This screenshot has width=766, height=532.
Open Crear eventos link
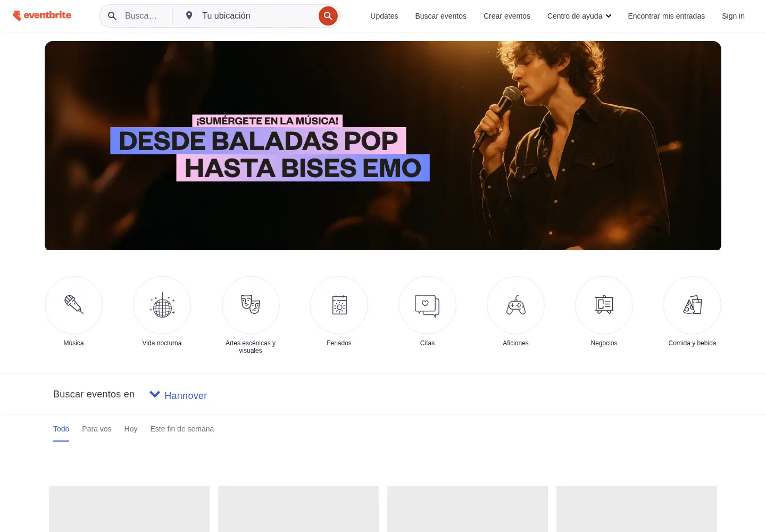coord(507,16)
